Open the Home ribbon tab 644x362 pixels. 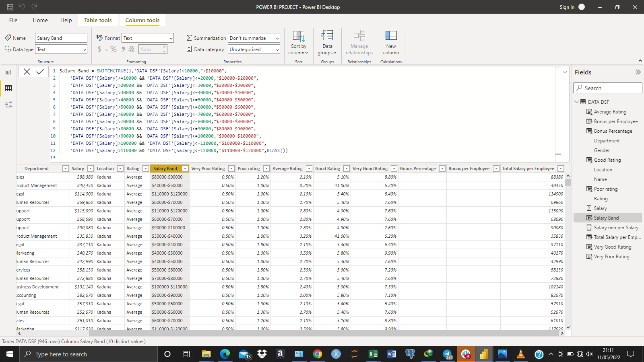coord(40,20)
